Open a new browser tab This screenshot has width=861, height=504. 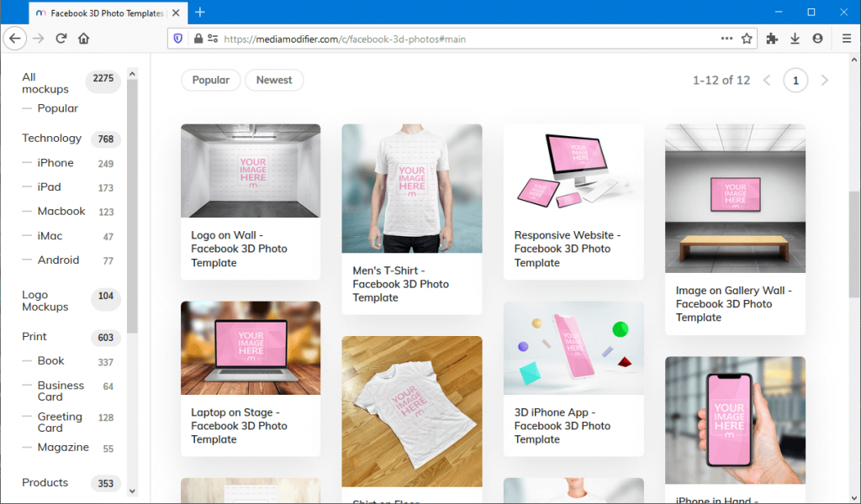pyautogui.click(x=199, y=13)
